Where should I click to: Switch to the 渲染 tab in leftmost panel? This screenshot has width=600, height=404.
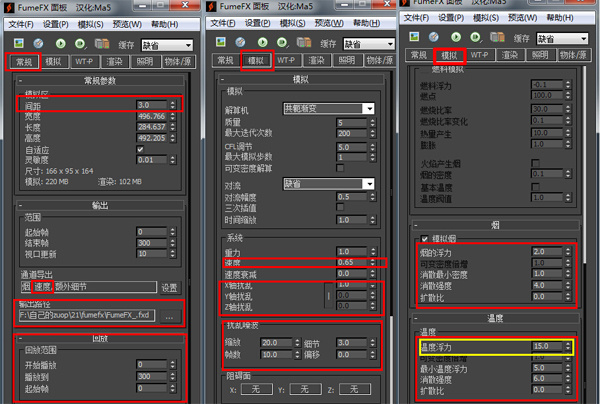click(114, 62)
